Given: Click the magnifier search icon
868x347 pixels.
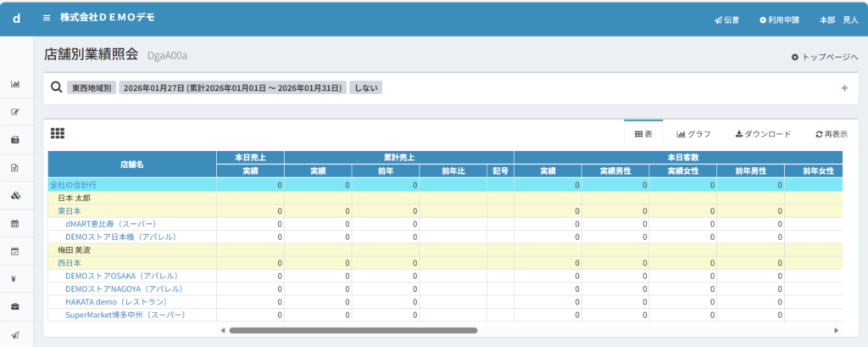Looking at the screenshot, I should coord(57,87).
